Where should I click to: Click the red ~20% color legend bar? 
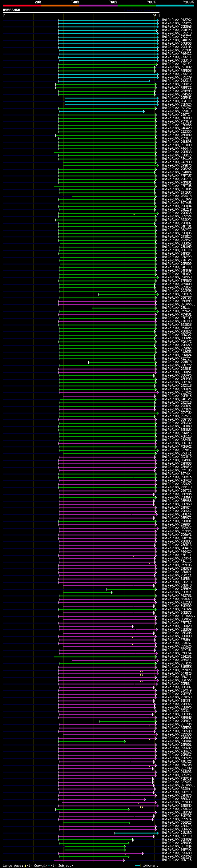[x=22, y=6]
